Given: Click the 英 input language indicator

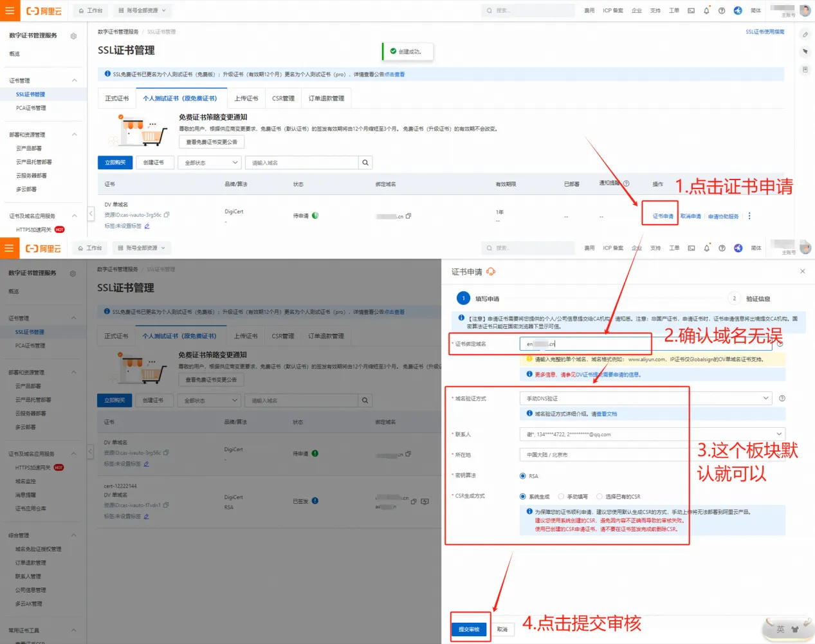Looking at the screenshot, I should (780, 629).
